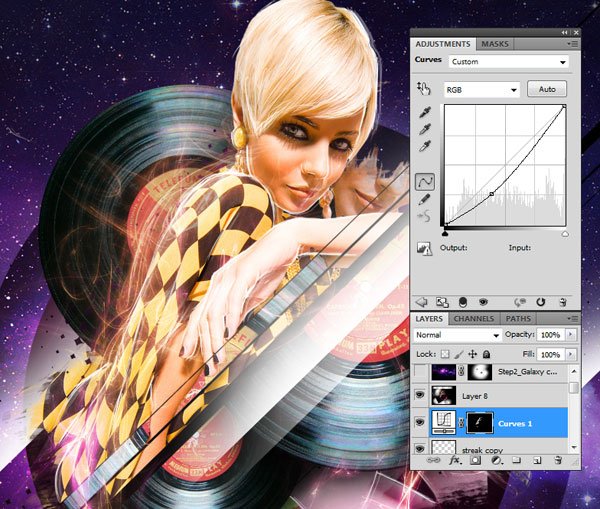600x509 pixels.
Task: Pick the black point eyedropper in Curves
Action: click(425, 112)
